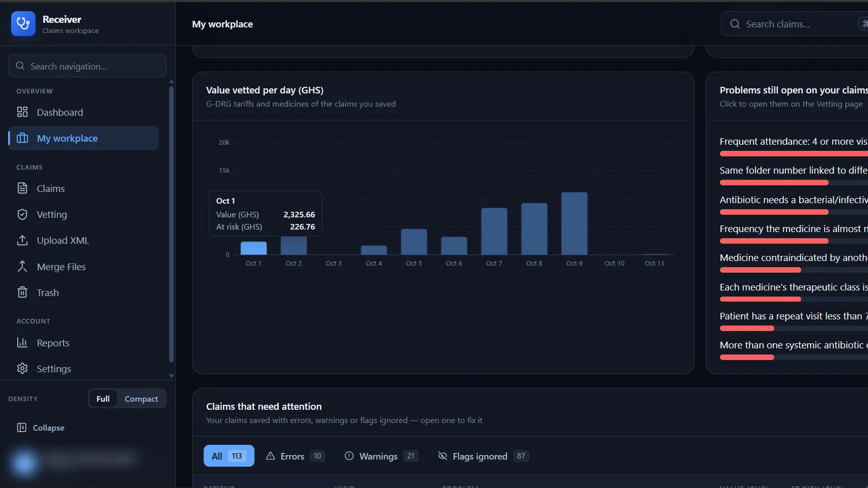
Task: Click the Flags ignored eye-off icon
Action: (x=443, y=456)
